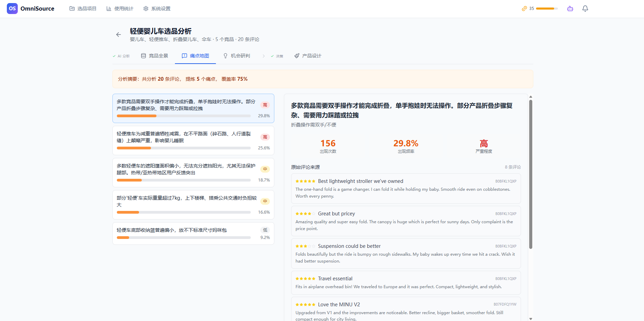Click the '8 条评论' link
This screenshot has height=321, width=644.
513,167
